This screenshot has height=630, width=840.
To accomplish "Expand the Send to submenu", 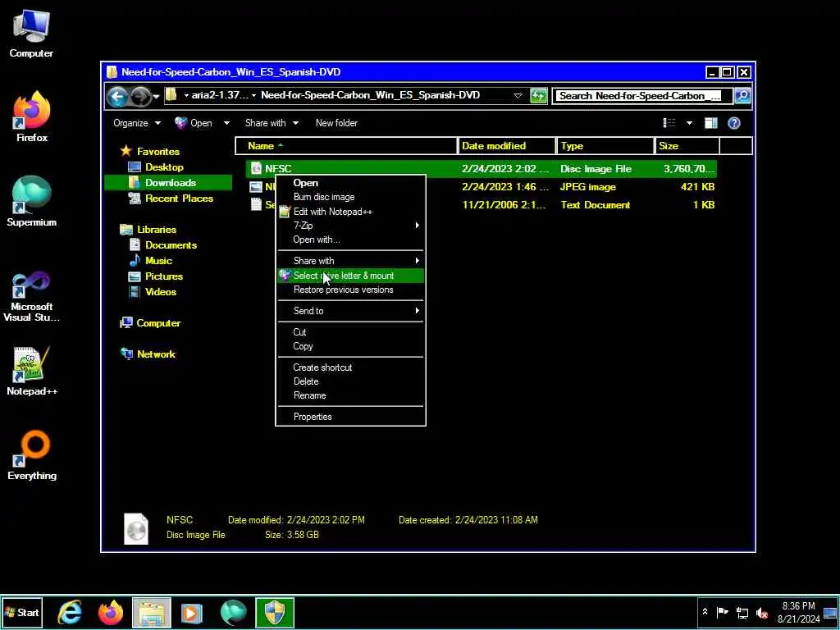I will tap(350, 311).
